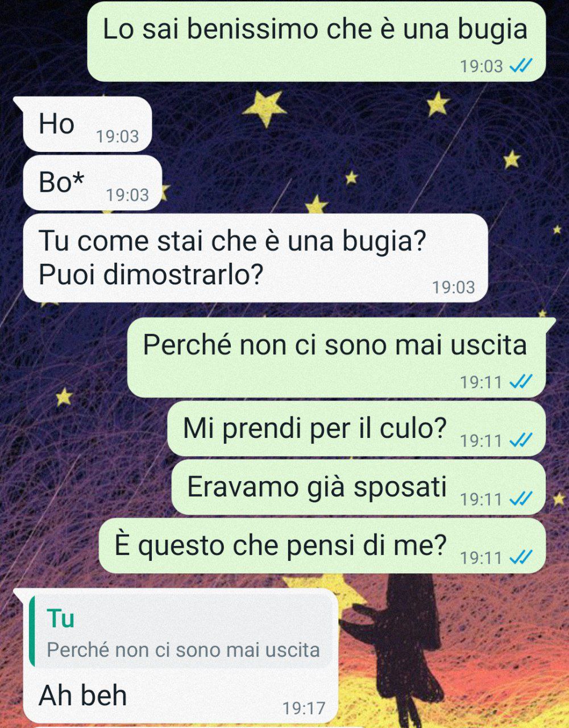
Task: Tap the 'Tu' sender name in quoted reply
Action: [x=60, y=618]
